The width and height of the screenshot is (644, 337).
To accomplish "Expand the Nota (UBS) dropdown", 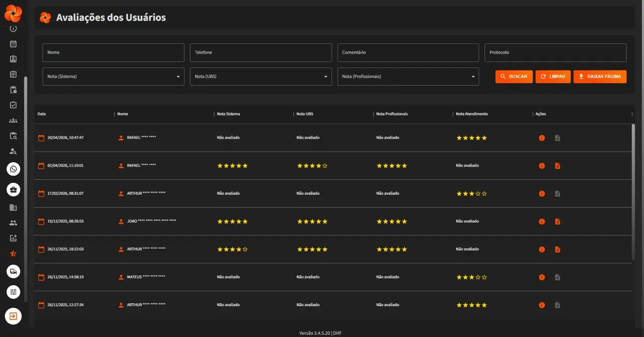I will pyautogui.click(x=261, y=76).
